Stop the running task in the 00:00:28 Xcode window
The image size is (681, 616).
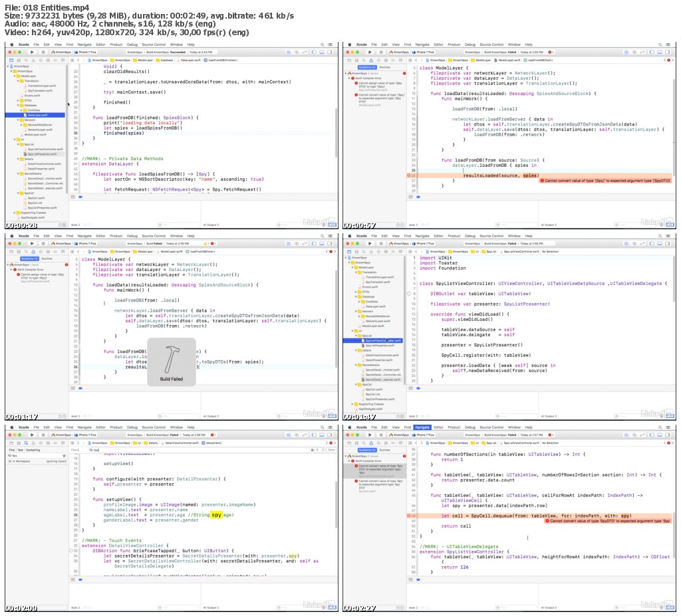(x=43, y=52)
